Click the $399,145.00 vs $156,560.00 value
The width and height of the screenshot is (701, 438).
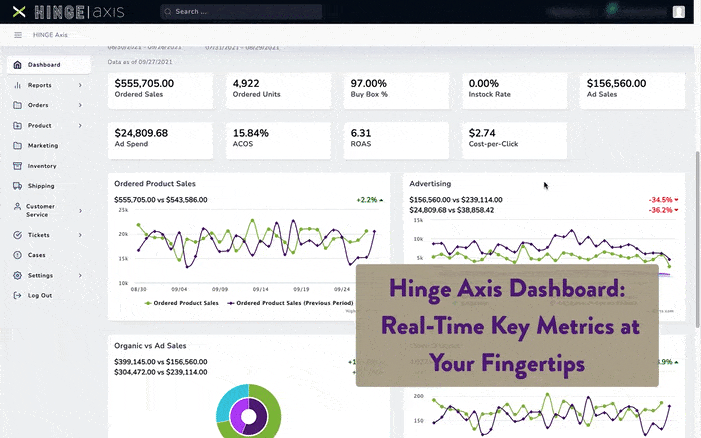[160, 362]
